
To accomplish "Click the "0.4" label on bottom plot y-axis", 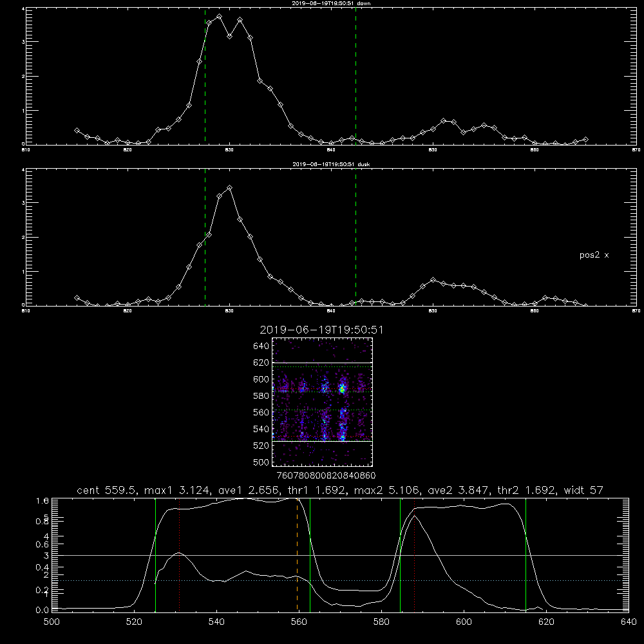I will pyautogui.click(x=43, y=567).
